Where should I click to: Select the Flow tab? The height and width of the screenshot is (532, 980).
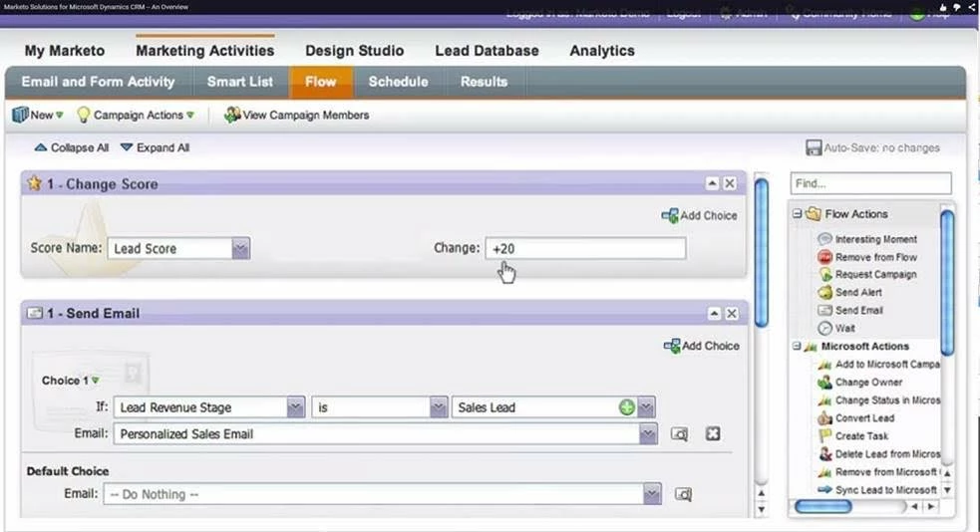tap(321, 82)
